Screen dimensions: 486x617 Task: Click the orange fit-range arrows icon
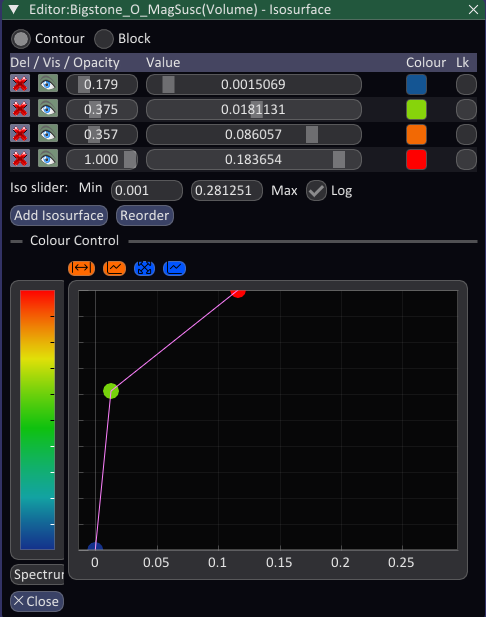[x=81, y=268]
